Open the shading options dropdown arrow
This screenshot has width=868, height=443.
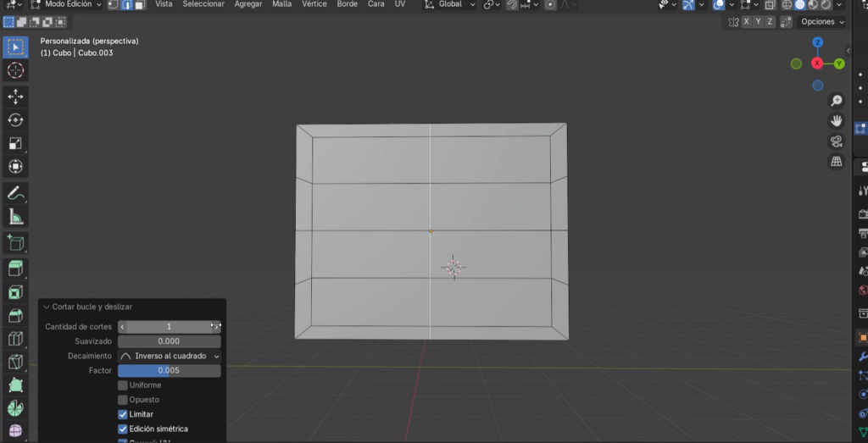pos(841,4)
